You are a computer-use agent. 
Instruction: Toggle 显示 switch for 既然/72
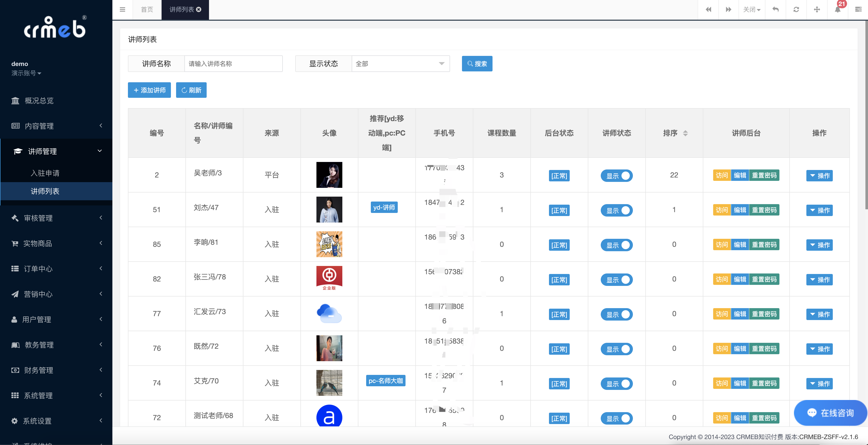click(617, 349)
